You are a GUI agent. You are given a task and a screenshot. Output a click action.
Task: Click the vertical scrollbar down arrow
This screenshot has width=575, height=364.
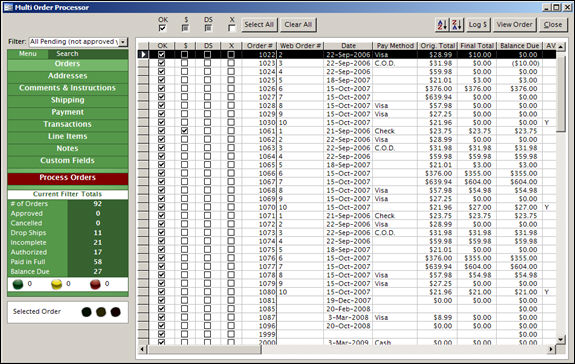pos(561,339)
